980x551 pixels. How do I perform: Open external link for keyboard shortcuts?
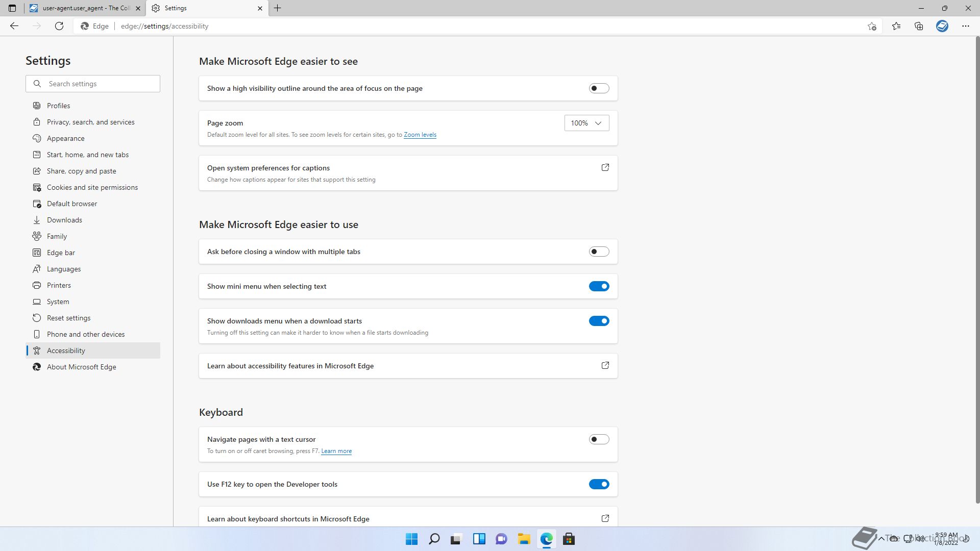(605, 518)
